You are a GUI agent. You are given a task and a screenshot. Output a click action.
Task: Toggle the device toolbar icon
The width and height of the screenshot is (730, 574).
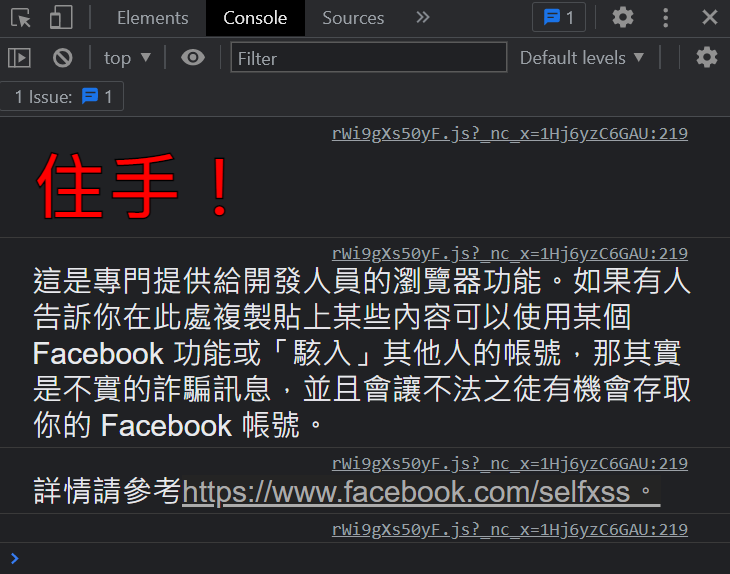pyautogui.click(x=61, y=18)
